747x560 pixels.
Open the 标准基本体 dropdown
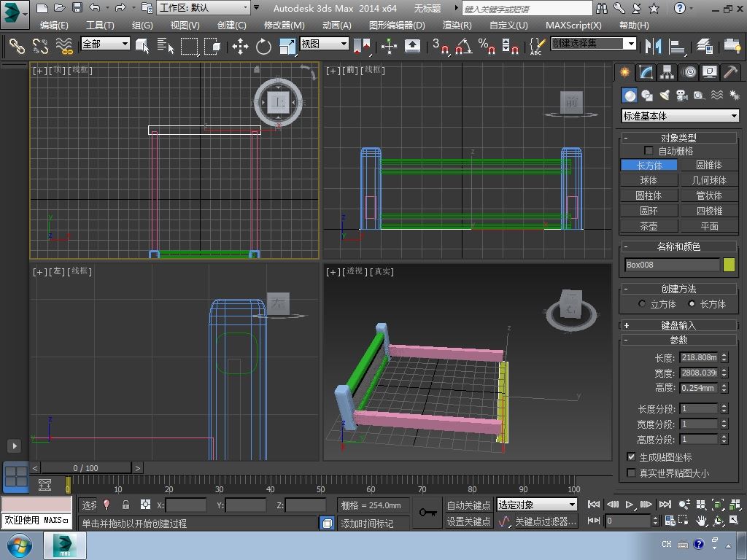tap(680, 116)
